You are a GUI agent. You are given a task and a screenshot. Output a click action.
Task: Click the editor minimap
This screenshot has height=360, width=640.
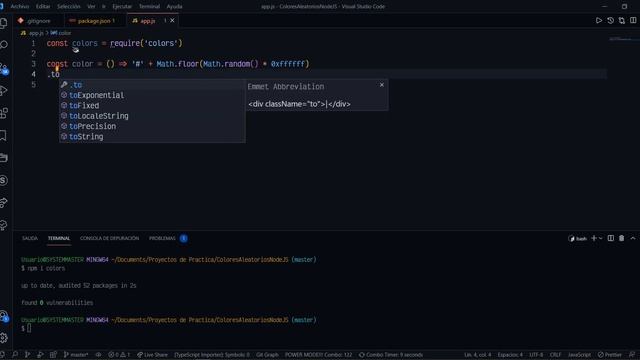(623, 39)
